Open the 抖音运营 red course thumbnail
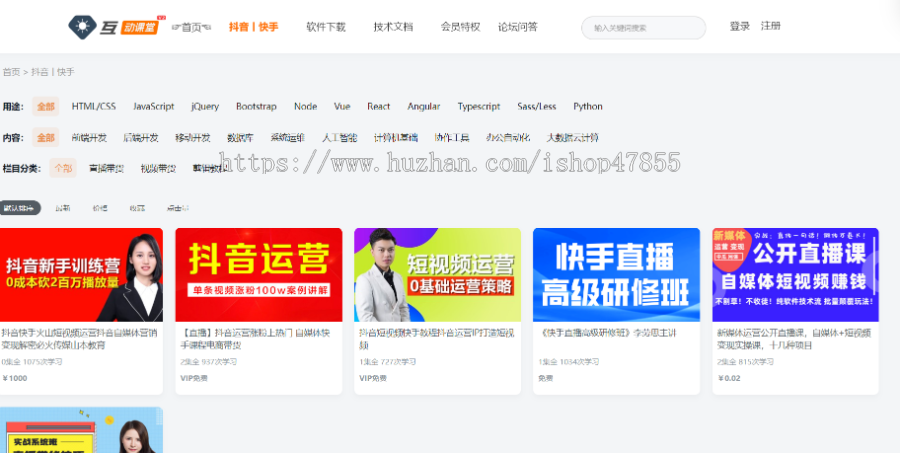 click(259, 275)
